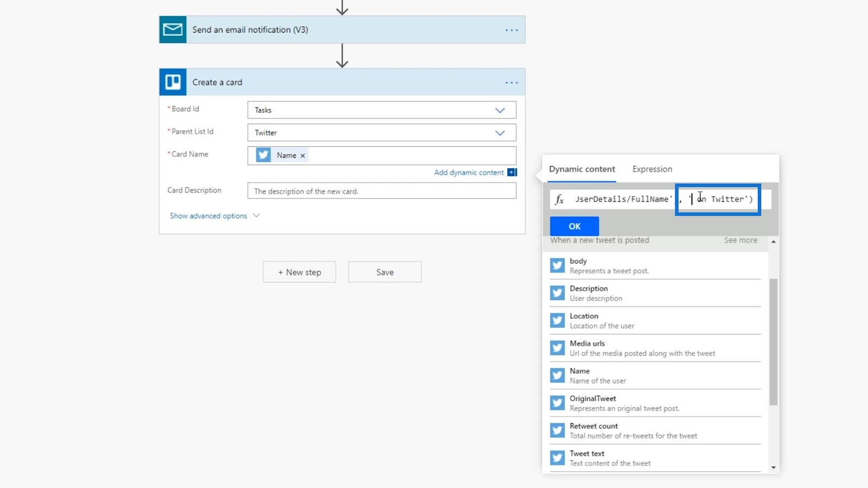This screenshot has width=868, height=488.
Task: Click the scroll down arrow in dynamic content list
Action: [x=774, y=467]
